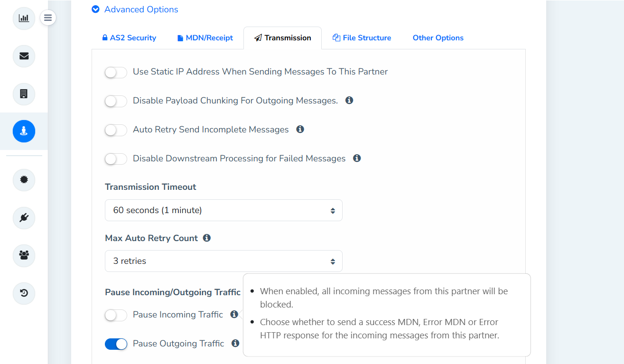The height and width of the screenshot is (364, 624).
Task: Click info icon beside Disable Payload Chunking
Action: (x=349, y=101)
